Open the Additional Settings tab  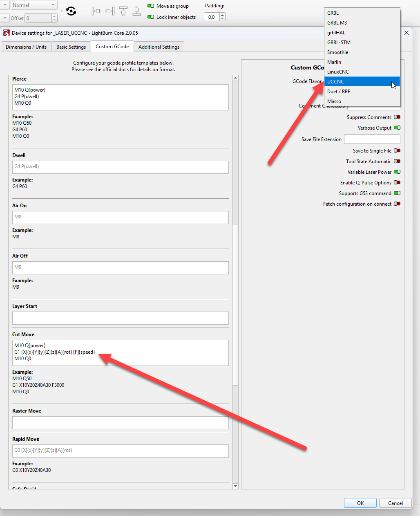pos(159,47)
